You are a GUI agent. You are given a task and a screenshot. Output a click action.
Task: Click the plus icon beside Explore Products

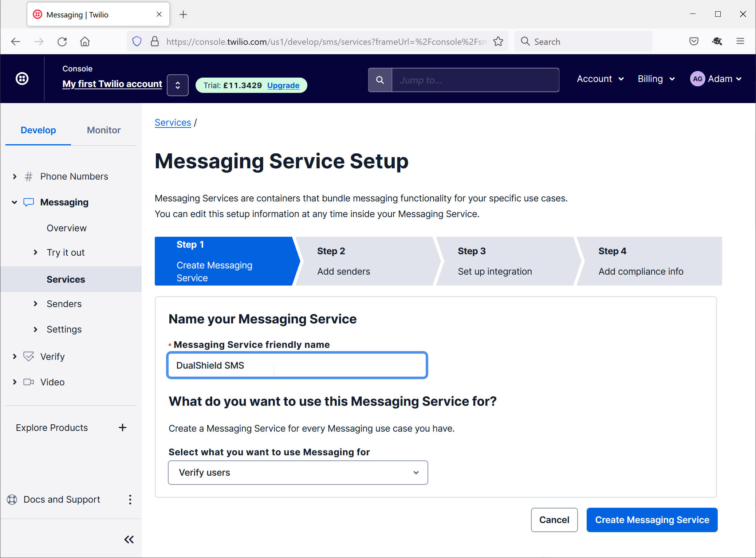point(123,428)
